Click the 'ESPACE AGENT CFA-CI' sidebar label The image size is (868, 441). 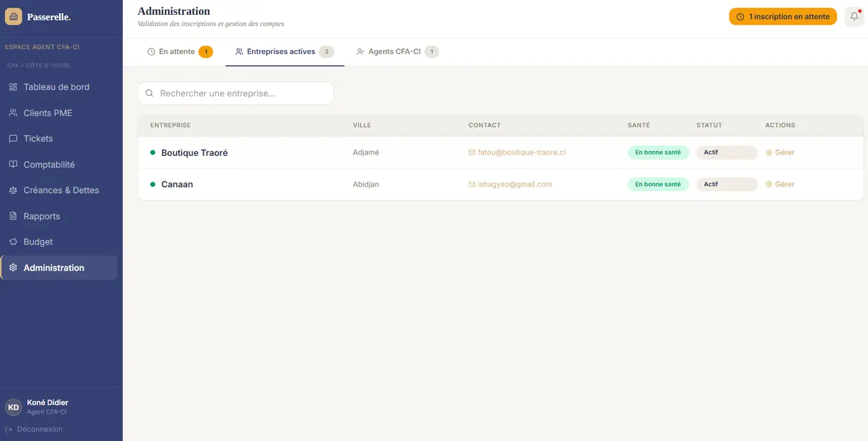pyautogui.click(x=42, y=47)
